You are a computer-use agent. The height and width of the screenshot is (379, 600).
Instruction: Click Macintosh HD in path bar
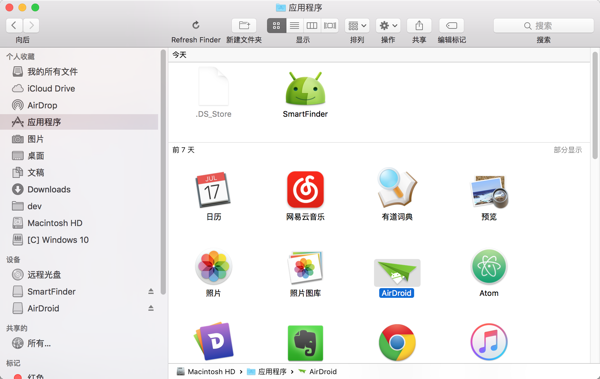click(x=206, y=371)
